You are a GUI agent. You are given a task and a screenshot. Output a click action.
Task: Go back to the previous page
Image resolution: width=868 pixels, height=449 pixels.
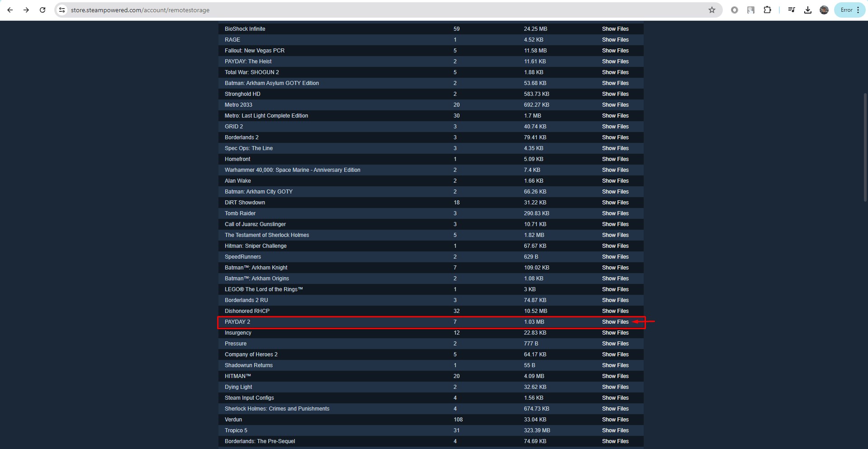pos(10,10)
